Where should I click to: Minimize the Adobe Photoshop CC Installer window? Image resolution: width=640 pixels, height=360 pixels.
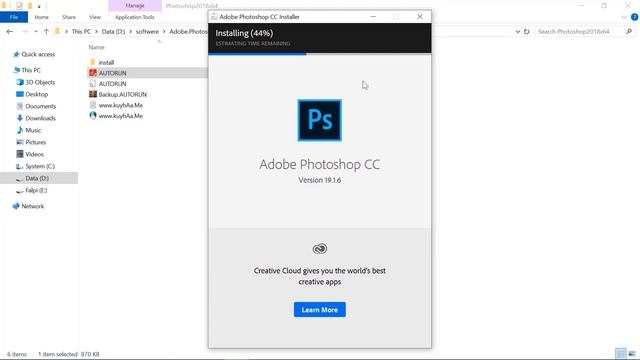pos(373,17)
